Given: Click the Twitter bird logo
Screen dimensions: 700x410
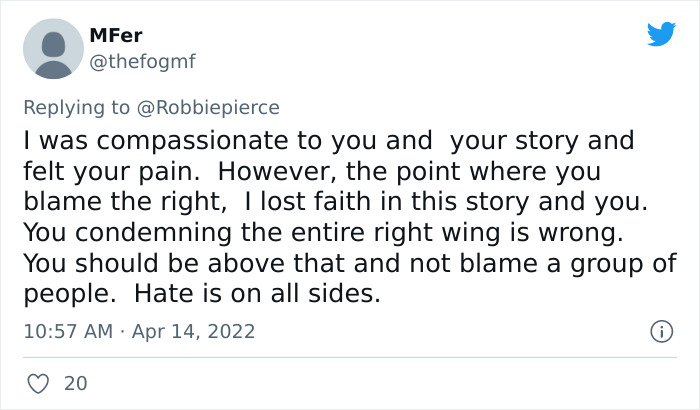Looking at the screenshot, I should (x=661, y=34).
